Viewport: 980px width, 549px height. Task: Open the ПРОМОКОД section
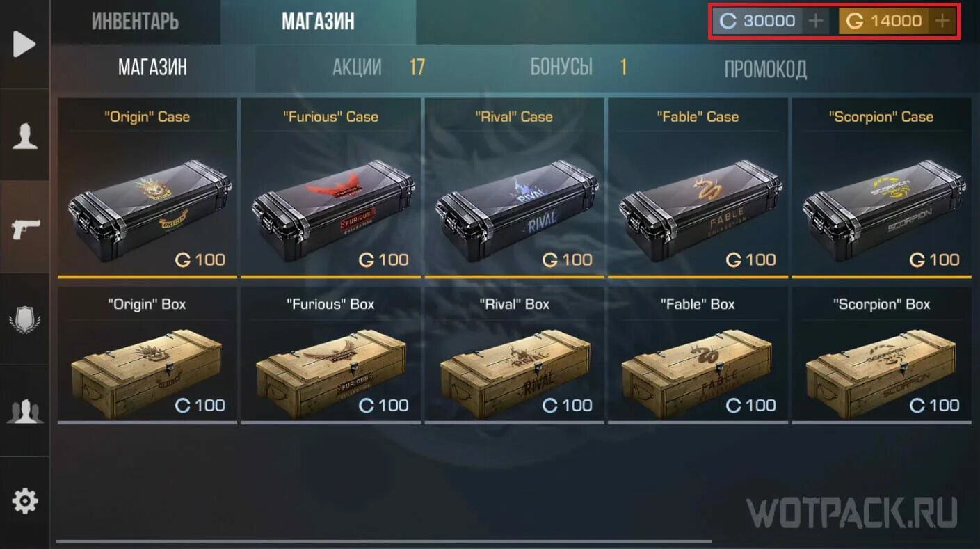(x=765, y=68)
